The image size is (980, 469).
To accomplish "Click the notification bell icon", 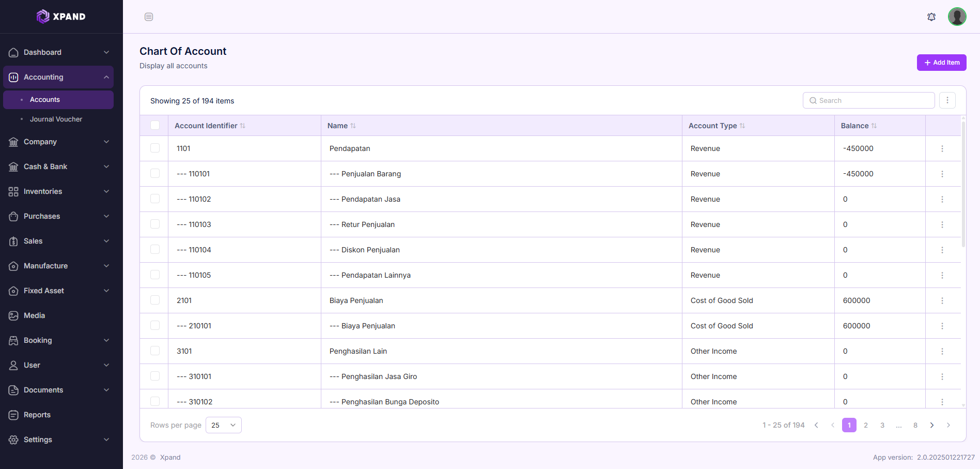I will pyautogui.click(x=931, y=17).
